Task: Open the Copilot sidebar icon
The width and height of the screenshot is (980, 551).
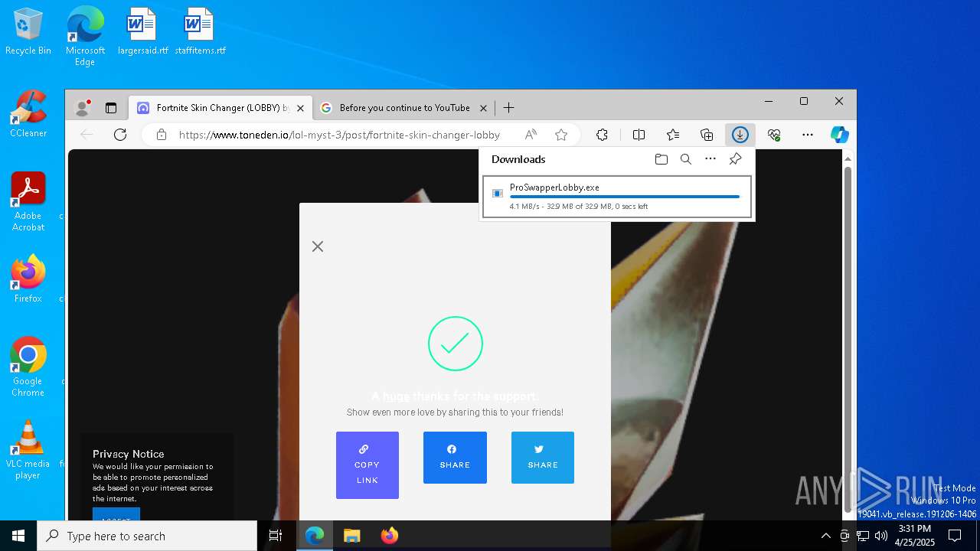Action: click(840, 135)
